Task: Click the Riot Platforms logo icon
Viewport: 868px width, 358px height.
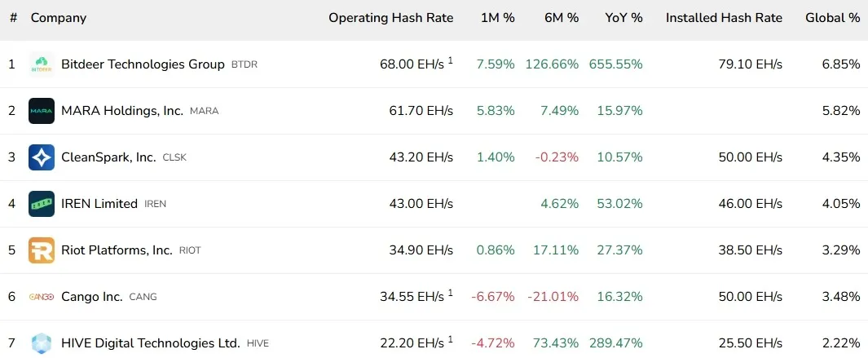Action: [x=42, y=250]
